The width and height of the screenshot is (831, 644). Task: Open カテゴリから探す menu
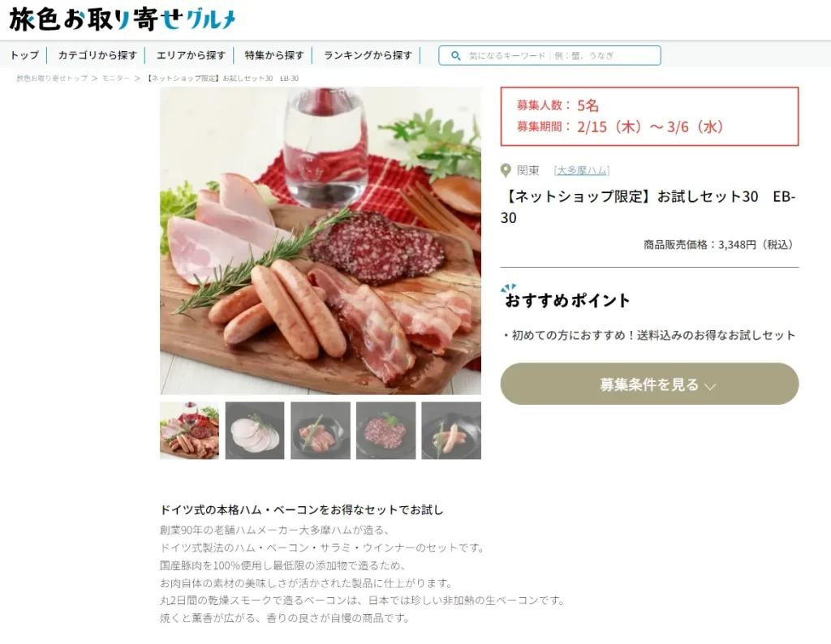(97, 55)
